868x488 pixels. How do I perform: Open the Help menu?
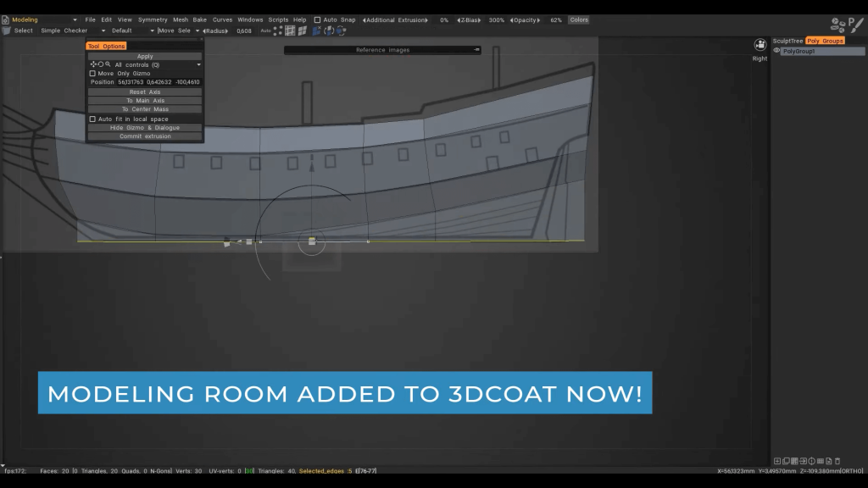point(299,20)
